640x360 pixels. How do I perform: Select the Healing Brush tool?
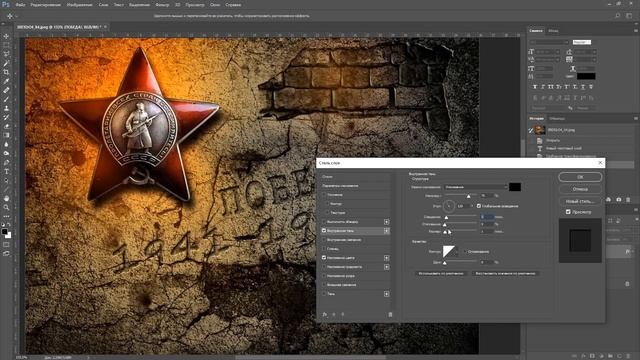pos(6,90)
